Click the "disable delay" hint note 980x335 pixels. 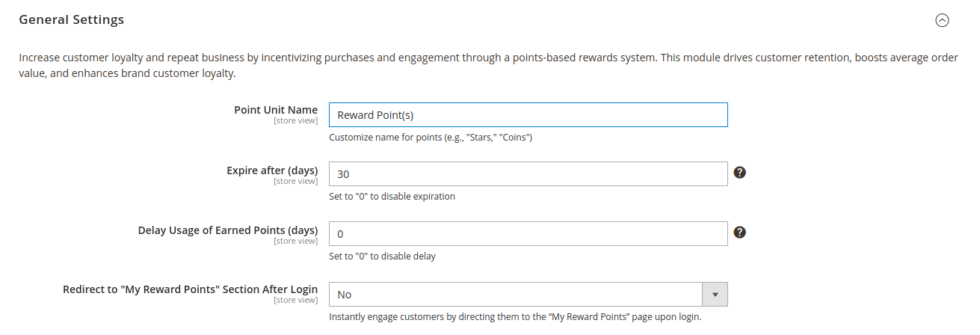382,256
